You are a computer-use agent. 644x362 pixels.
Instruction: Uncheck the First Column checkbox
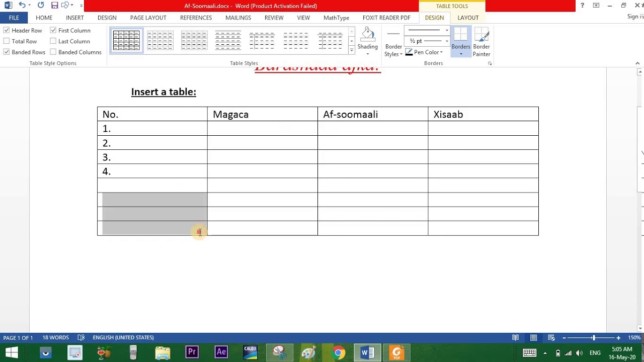pos(53,31)
